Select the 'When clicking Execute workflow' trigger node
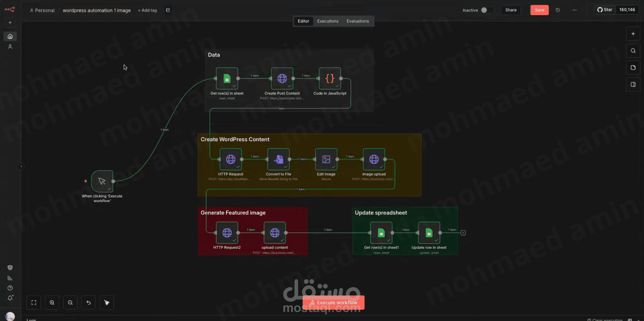Image resolution: width=644 pixels, height=321 pixels. pyautogui.click(x=102, y=181)
